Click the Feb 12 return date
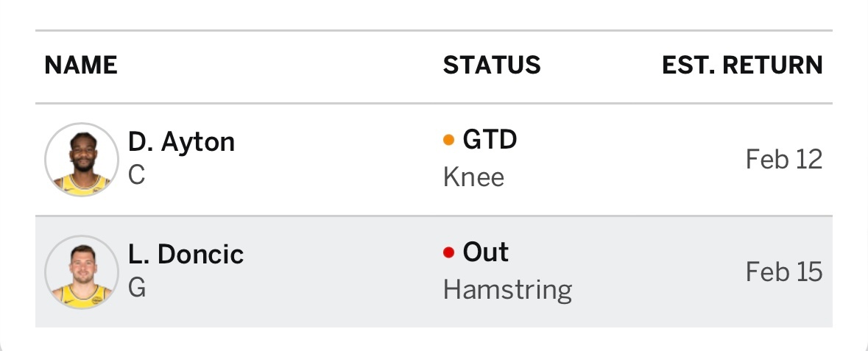The image size is (868, 351). pos(783,159)
